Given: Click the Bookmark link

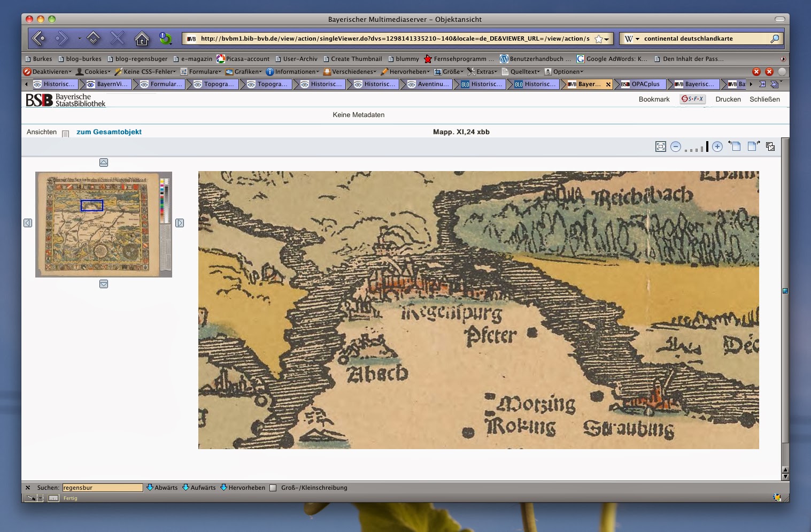Looking at the screenshot, I should tap(654, 99).
